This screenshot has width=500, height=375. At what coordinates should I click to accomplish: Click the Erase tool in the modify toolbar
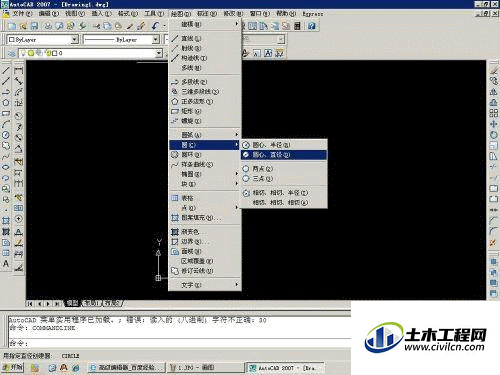pyautogui.click(x=494, y=70)
